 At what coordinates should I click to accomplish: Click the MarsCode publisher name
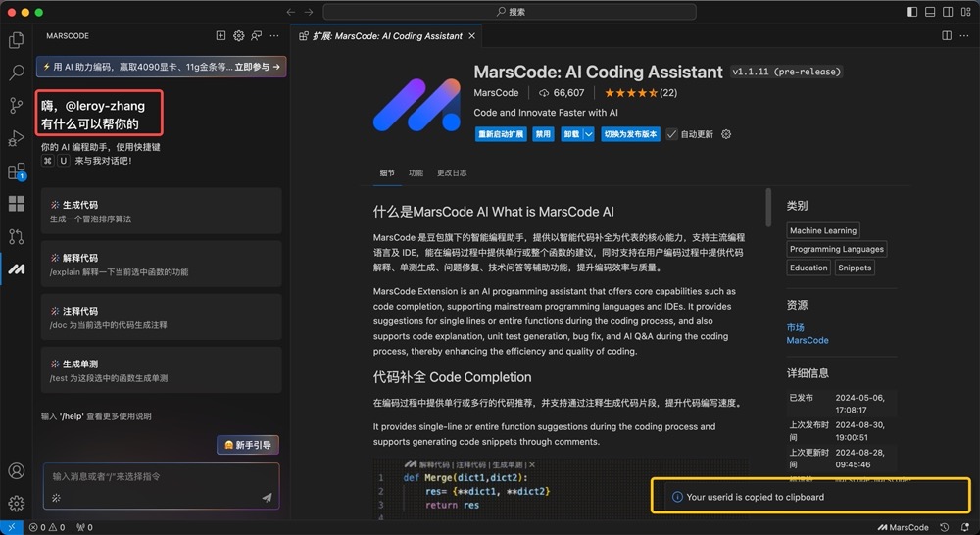coord(496,93)
